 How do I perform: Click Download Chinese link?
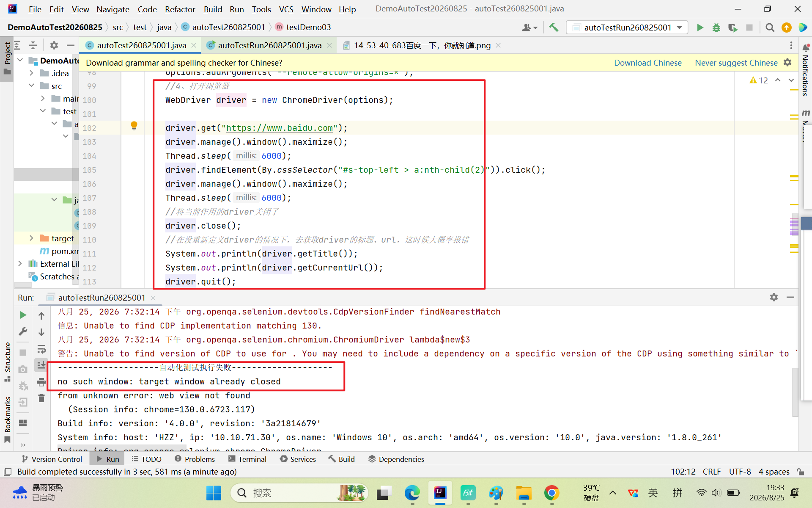(x=647, y=63)
